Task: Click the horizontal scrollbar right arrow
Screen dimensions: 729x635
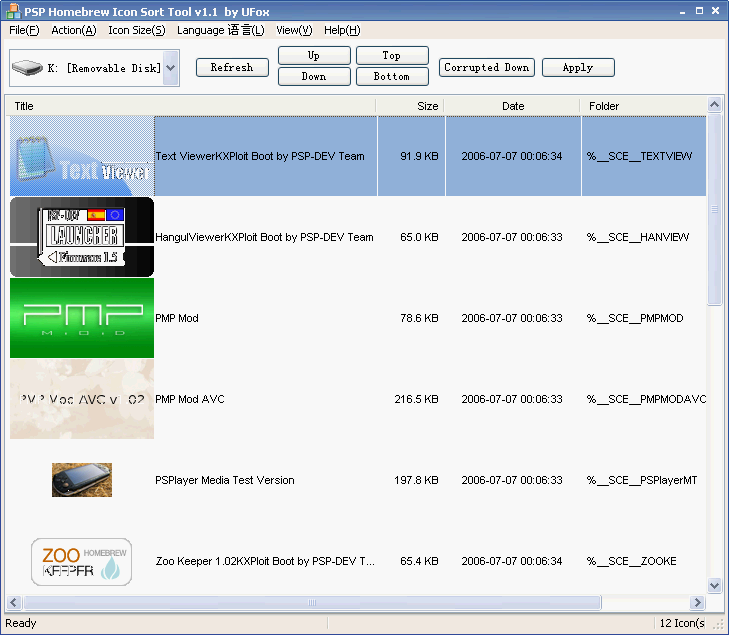Action: coord(697,603)
